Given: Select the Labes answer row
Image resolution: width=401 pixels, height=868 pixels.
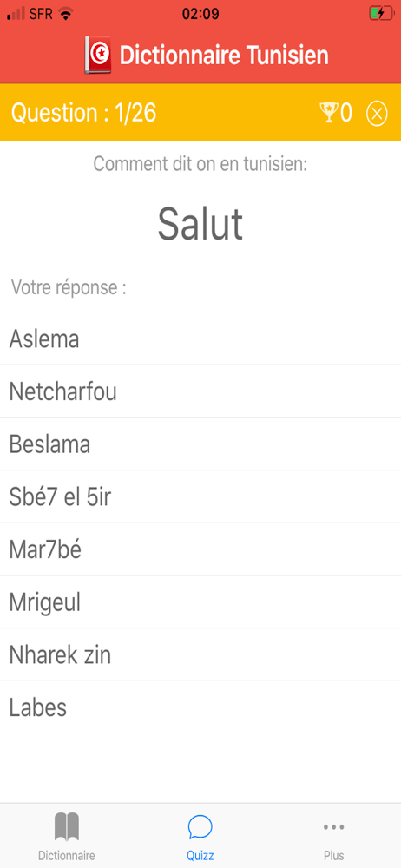Looking at the screenshot, I should (200, 707).
